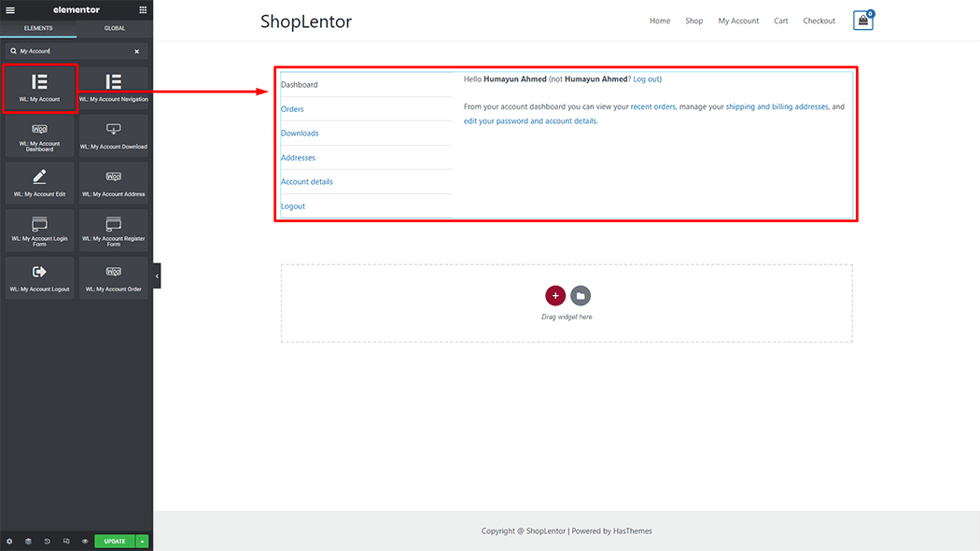
Task: Open the Orders link in account menu
Action: 292,109
